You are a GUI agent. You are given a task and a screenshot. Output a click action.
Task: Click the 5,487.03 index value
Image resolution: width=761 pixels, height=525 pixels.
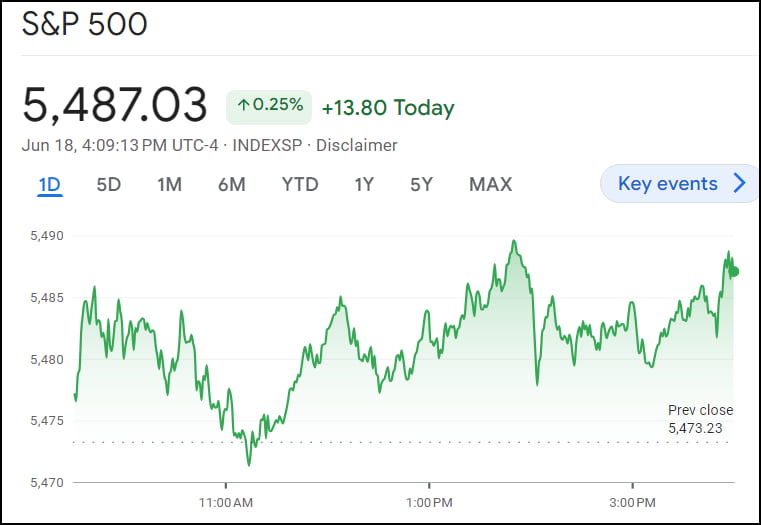tap(115, 105)
